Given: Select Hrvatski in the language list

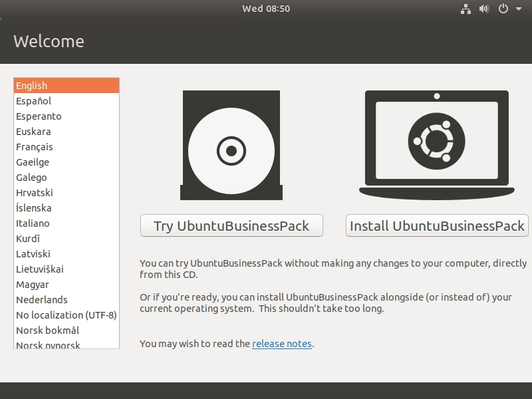Looking at the screenshot, I should coord(66,192).
